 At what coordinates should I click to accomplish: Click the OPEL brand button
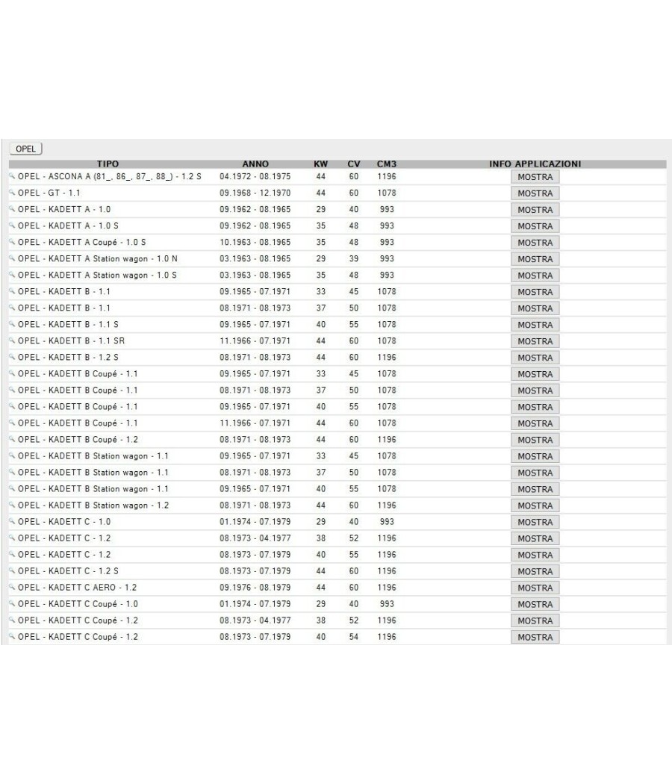coord(26,149)
